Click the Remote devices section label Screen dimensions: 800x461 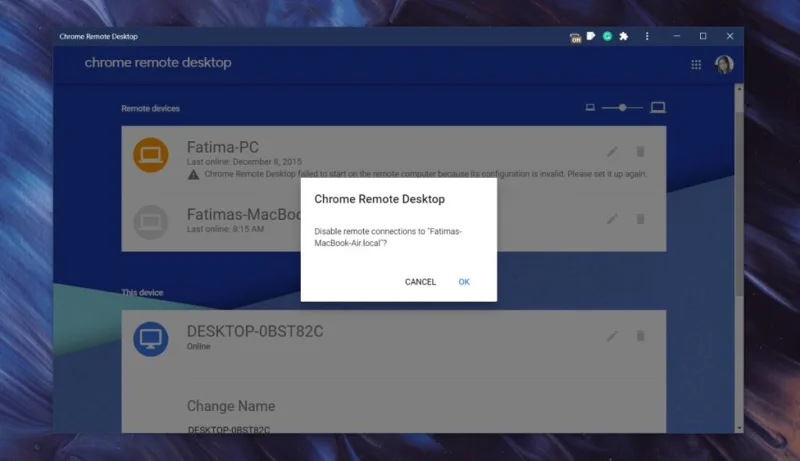click(151, 109)
